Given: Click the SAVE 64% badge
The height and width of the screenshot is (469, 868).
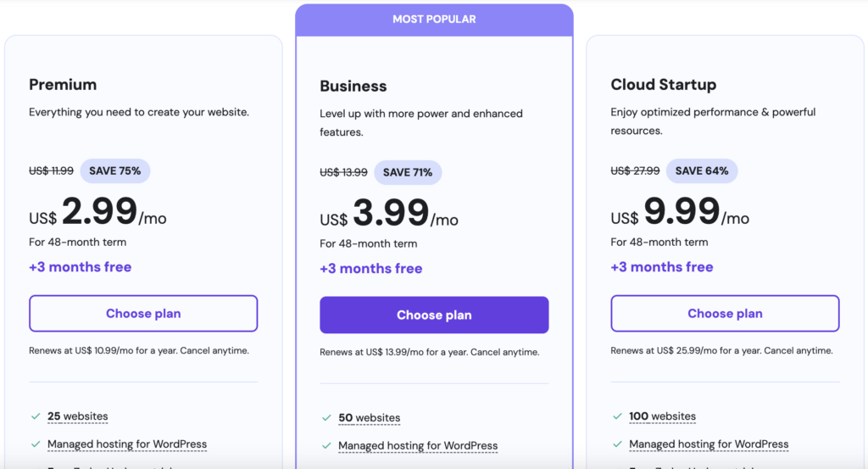Looking at the screenshot, I should click(702, 171).
